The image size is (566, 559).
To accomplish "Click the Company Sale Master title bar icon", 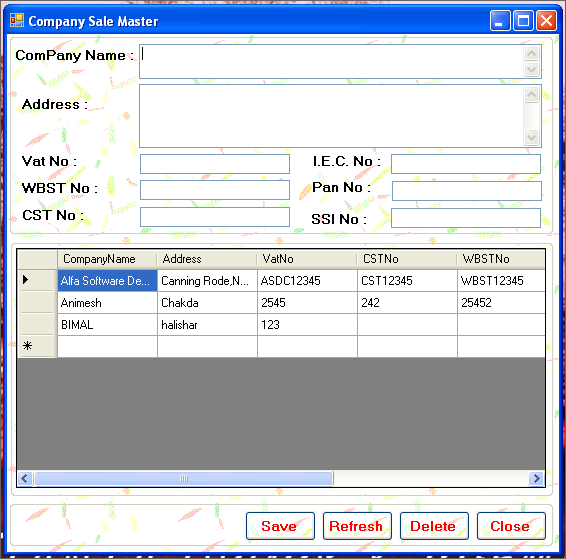I will tap(17, 21).
